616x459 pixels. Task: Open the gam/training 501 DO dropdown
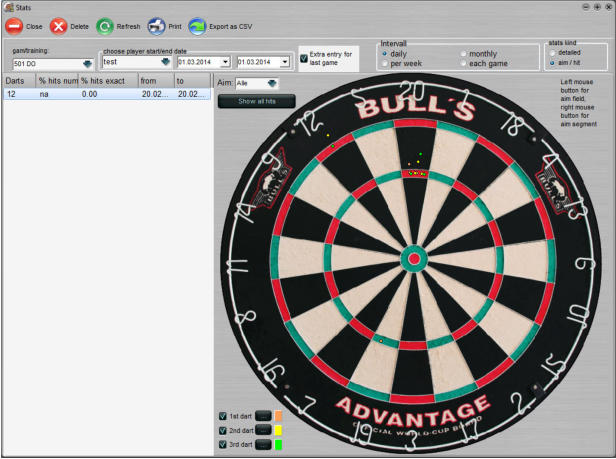tap(74, 63)
